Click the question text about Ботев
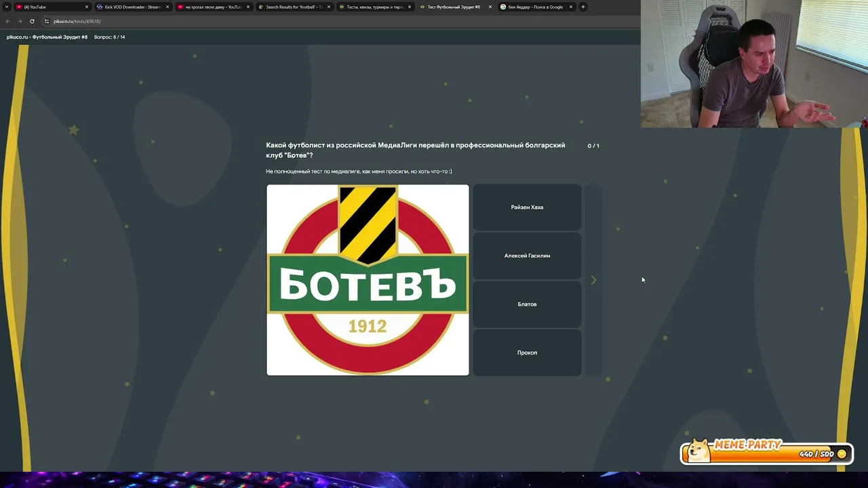Viewport: 868px width, 488px height. pos(416,150)
